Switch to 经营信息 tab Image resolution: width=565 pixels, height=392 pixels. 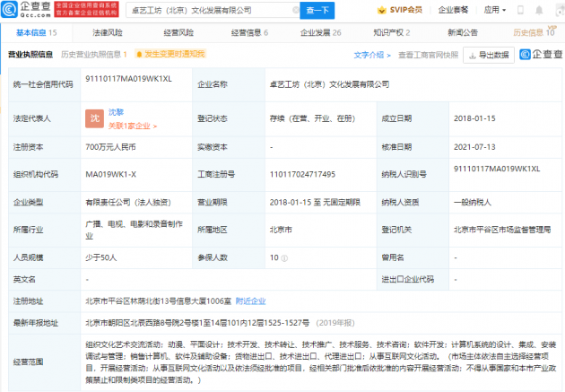[x=249, y=33]
